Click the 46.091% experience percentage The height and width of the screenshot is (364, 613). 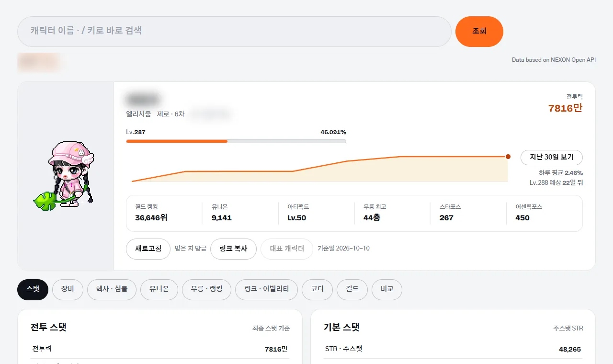click(333, 132)
